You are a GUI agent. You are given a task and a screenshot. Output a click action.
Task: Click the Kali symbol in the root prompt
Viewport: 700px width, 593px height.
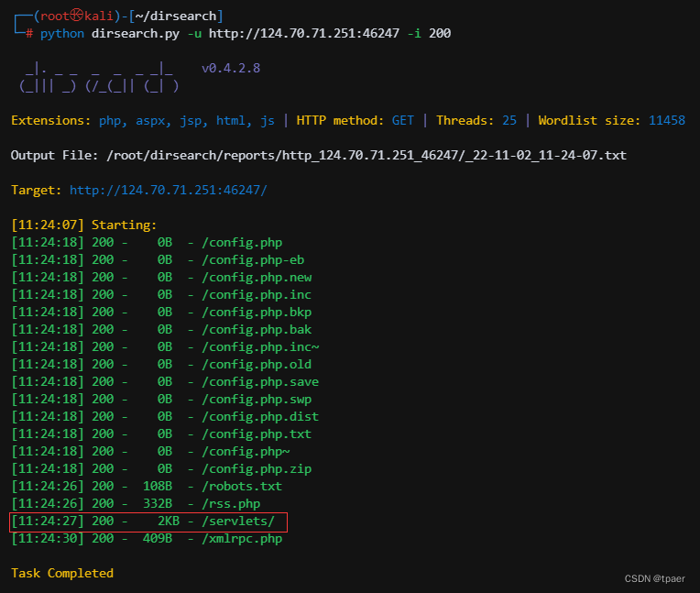77,16
